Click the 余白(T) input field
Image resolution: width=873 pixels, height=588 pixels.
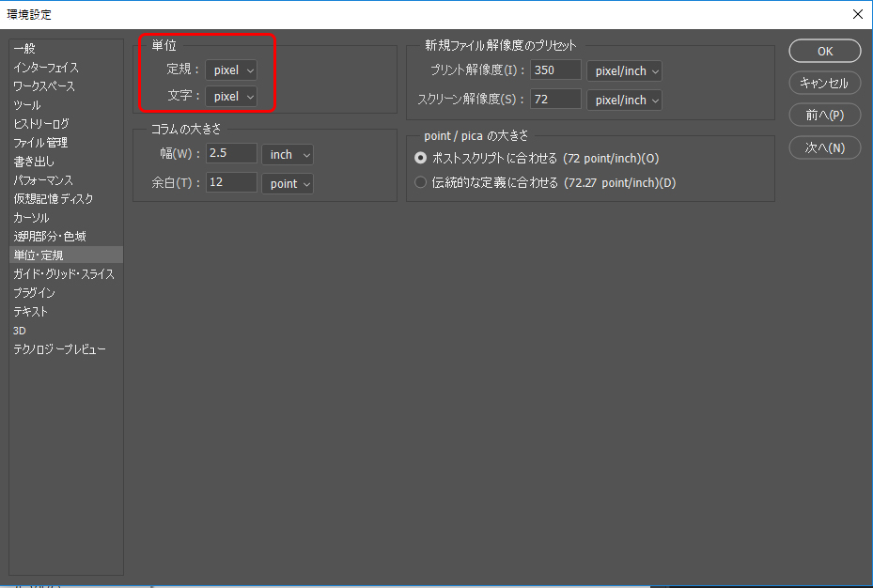[x=231, y=182]
